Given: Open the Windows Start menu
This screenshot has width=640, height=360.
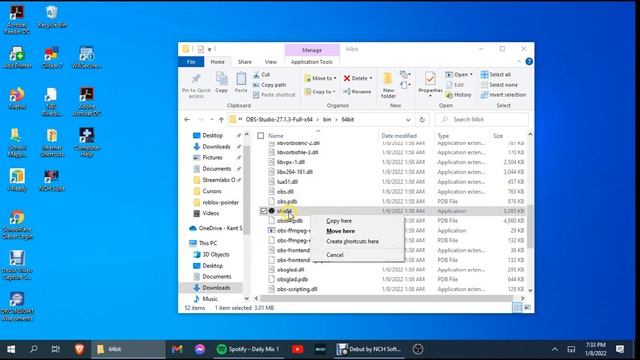Looking at the screenshot, I should click(11, 349).
